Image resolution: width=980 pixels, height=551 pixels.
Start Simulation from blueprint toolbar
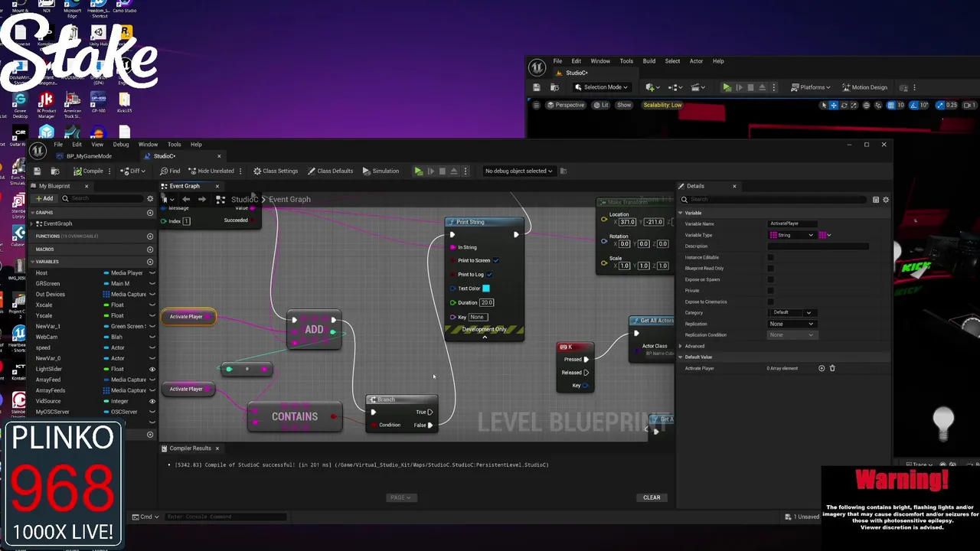[381, 171]
